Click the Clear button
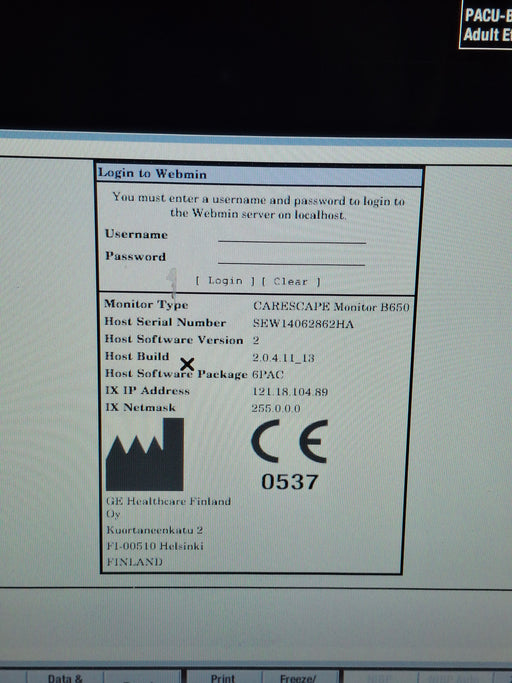The height and width of the screenshot is (683, 512). coord(291,281)
